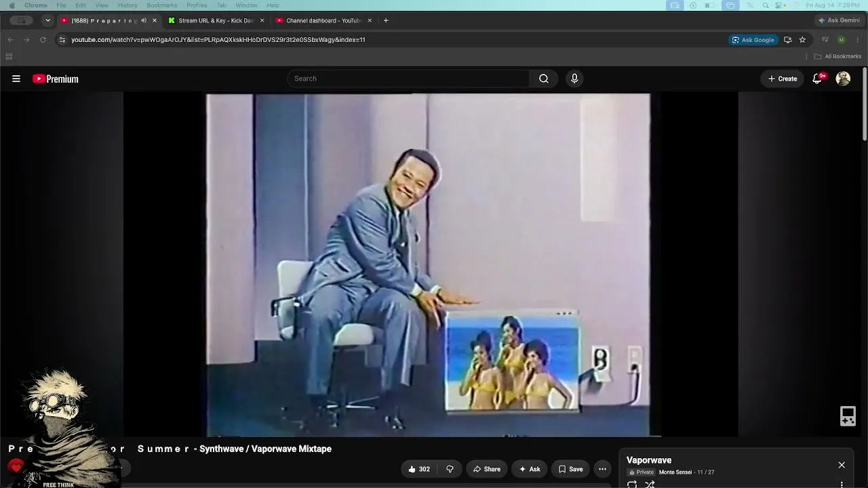Open the Profiles menu

(x=197, y=5)
